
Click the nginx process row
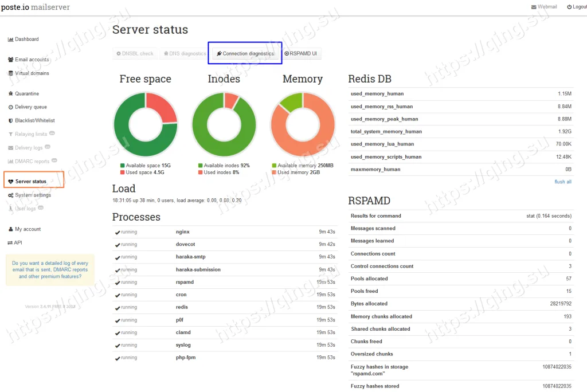[225, 232]
